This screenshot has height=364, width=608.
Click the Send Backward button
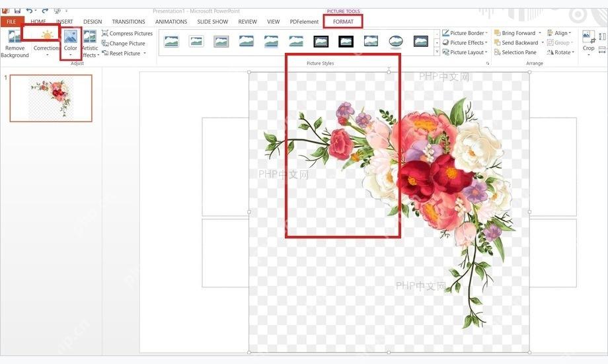pyautogui.click(x=517, y=43)
